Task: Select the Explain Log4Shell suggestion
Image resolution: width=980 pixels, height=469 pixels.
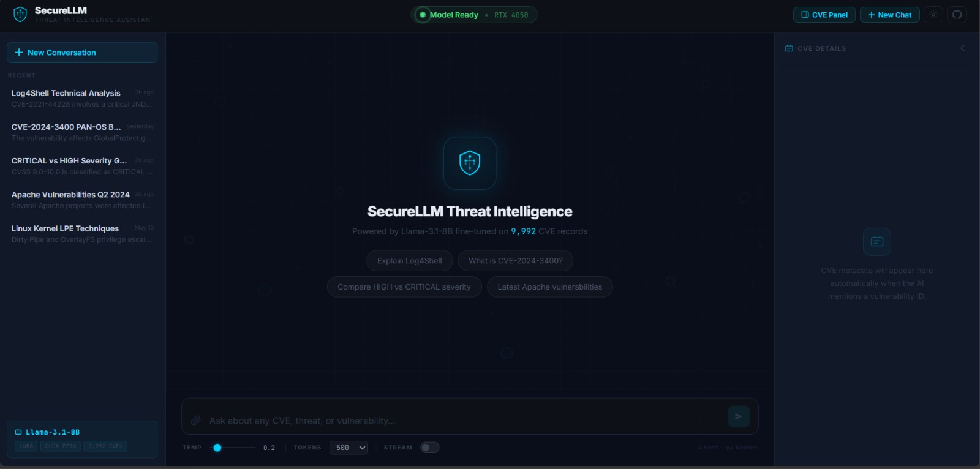Action: [x=409, y=261]
